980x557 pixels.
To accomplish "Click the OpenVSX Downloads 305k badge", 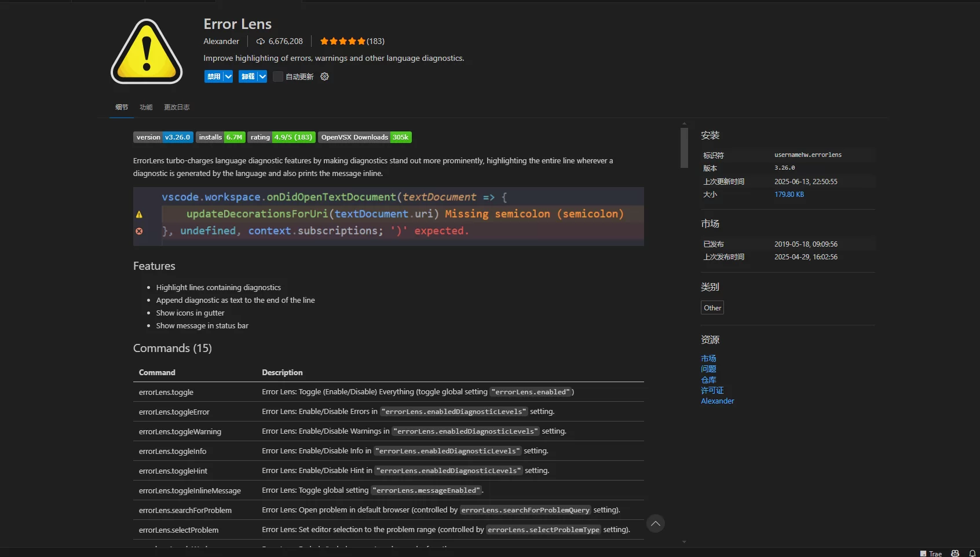I will tap(365, 137).
